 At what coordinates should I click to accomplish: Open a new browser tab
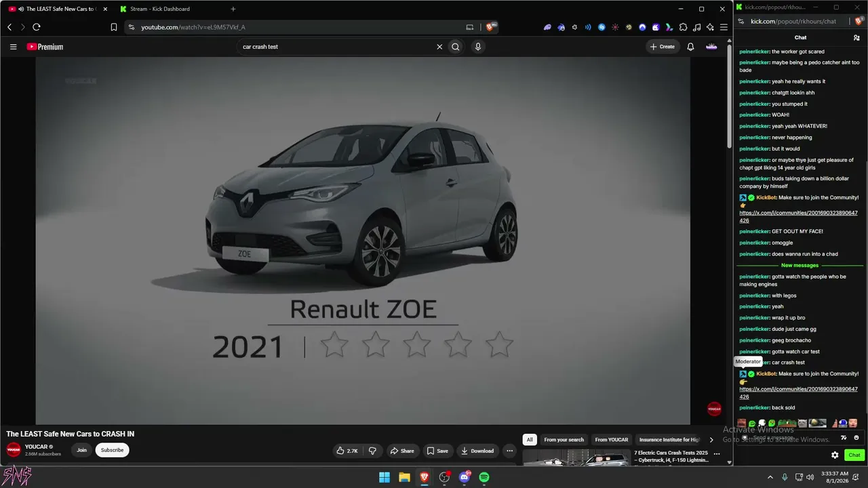point(233,9)
